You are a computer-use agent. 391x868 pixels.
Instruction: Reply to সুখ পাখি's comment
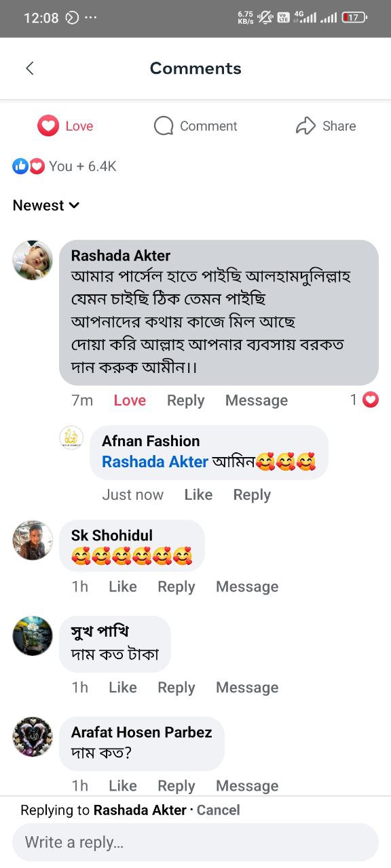click(x=176, y=688)
